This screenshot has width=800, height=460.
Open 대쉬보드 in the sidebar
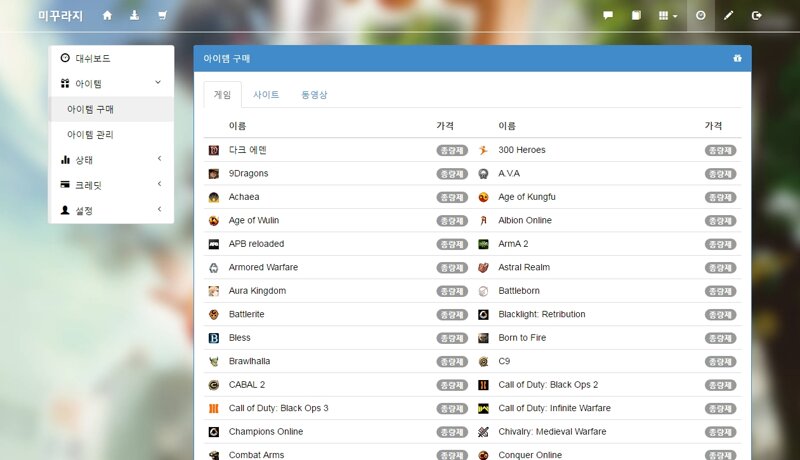(x=111, y=58)
